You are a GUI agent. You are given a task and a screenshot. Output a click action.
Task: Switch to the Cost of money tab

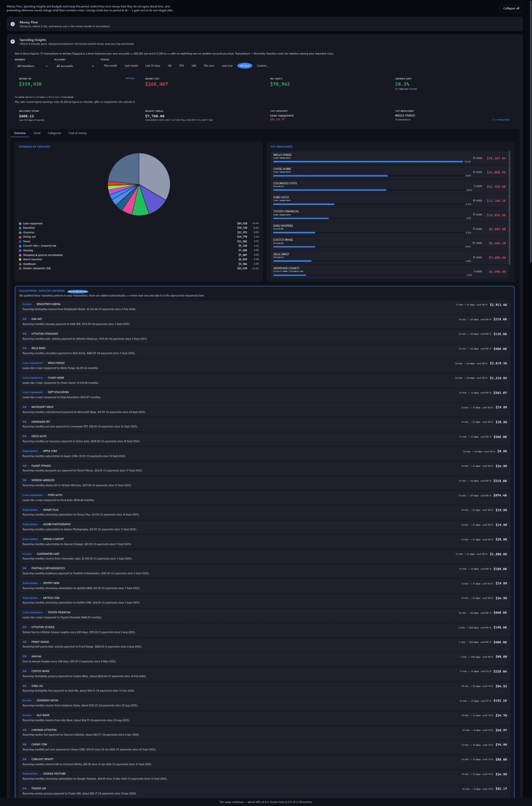point(78,133)
